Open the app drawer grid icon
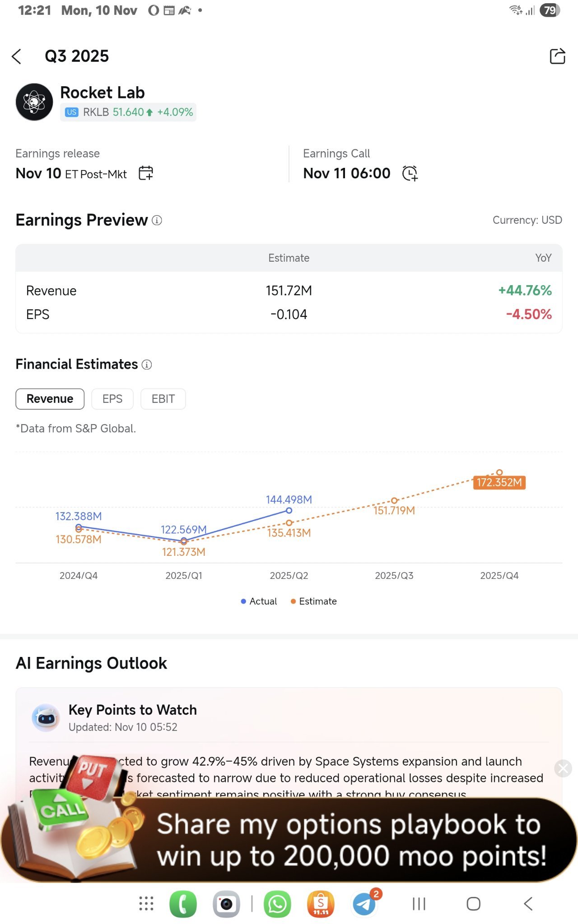578x924 pixels. (146, 904)
